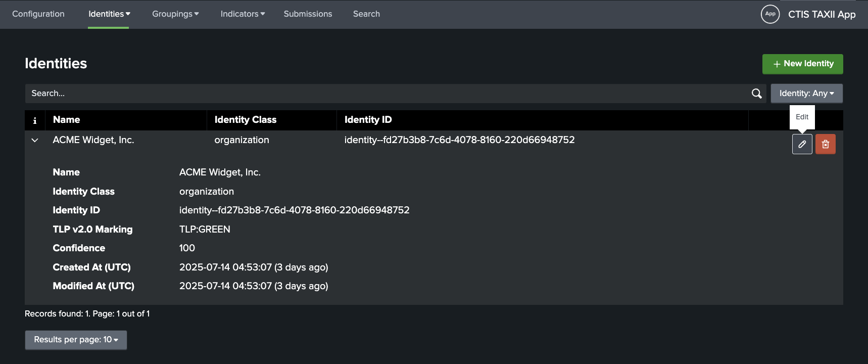868x364 pixels.
Task: Open the Search tab in navigation
Action: point(366,14)
